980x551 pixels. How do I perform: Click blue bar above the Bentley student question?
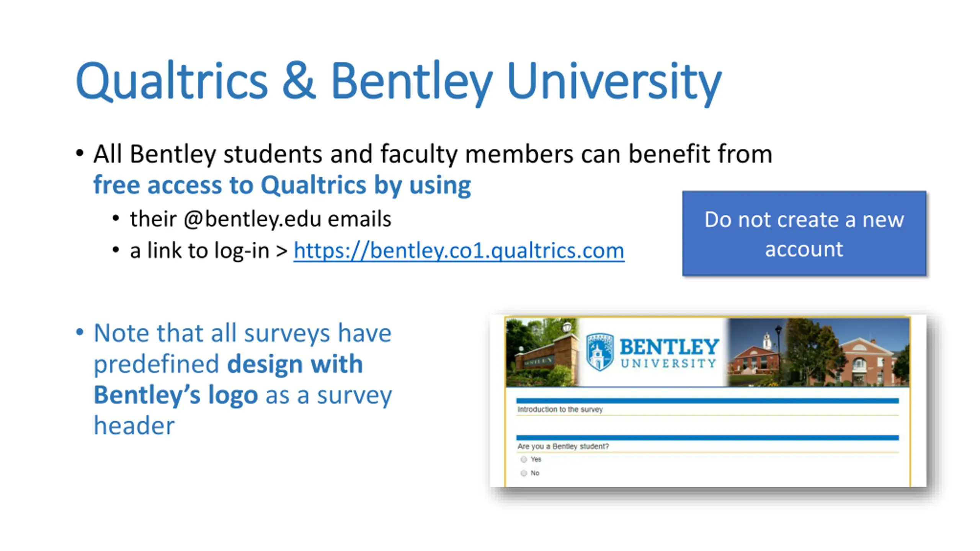(x=707, y=437)
